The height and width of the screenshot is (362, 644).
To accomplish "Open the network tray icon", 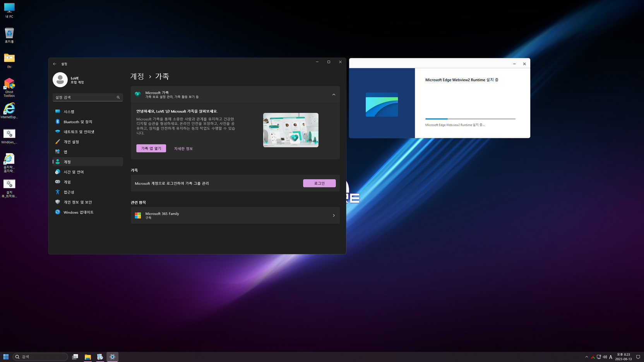I will (599, 357).
